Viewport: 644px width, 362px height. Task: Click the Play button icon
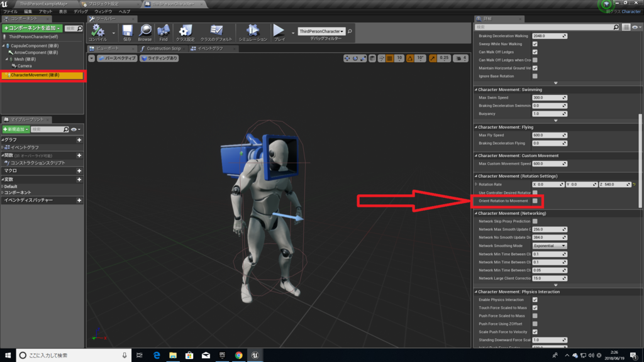(x=279, y=30)
